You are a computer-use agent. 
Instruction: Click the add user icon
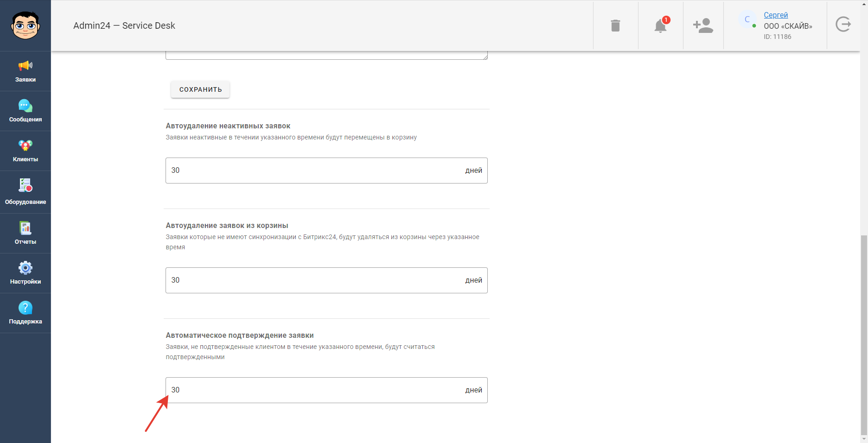click(703, 25)
